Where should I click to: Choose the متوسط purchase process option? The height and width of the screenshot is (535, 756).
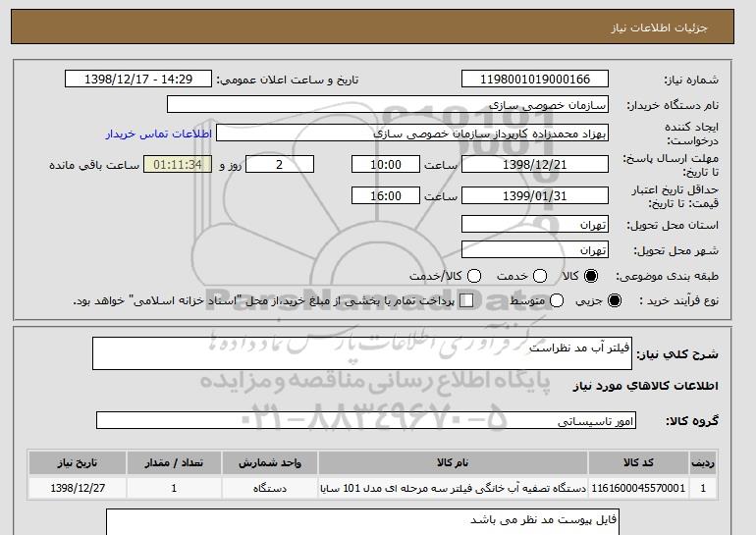pyautogui.click(x=557, y=300)
